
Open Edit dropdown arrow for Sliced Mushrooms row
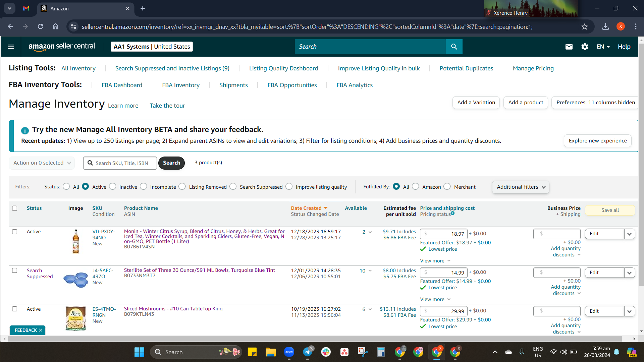tap(630, 311)
